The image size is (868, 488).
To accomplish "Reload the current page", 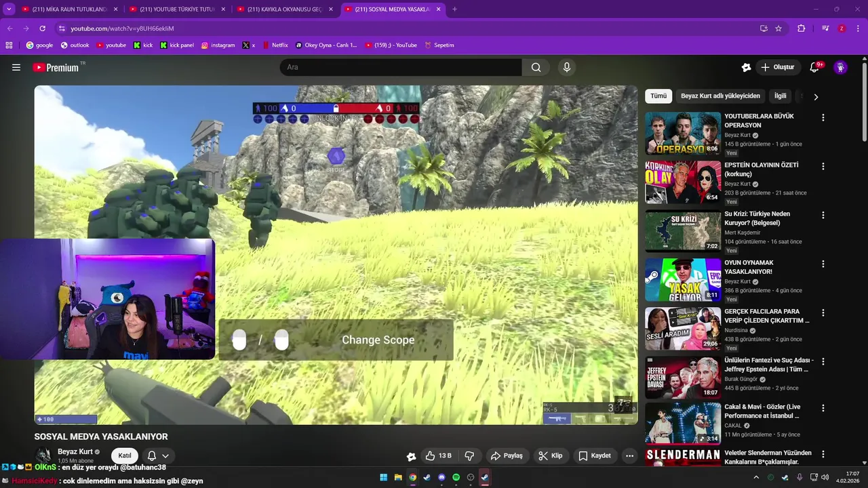I will (42, 28).
